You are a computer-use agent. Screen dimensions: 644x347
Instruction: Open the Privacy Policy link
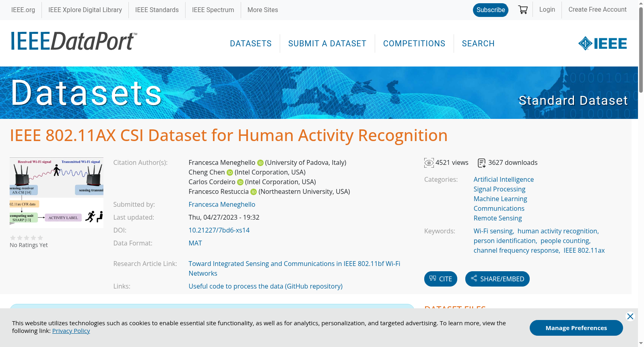click(71, 330)
